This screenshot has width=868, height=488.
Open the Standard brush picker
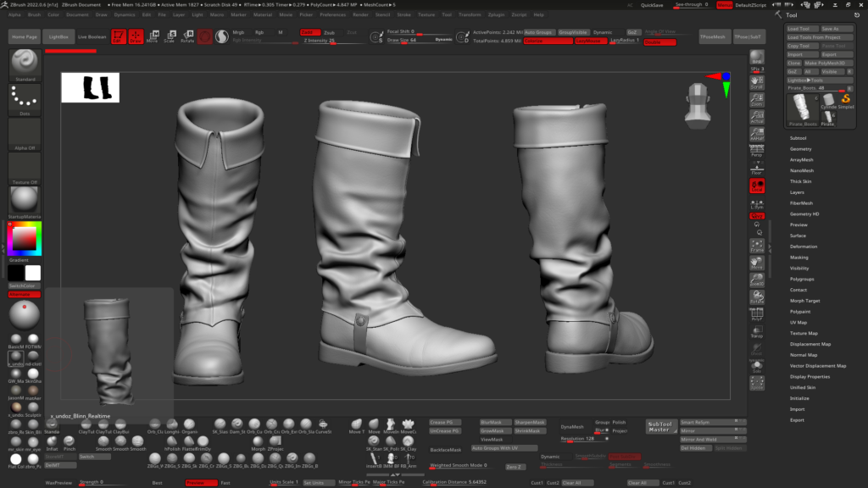tap(25, 65)
